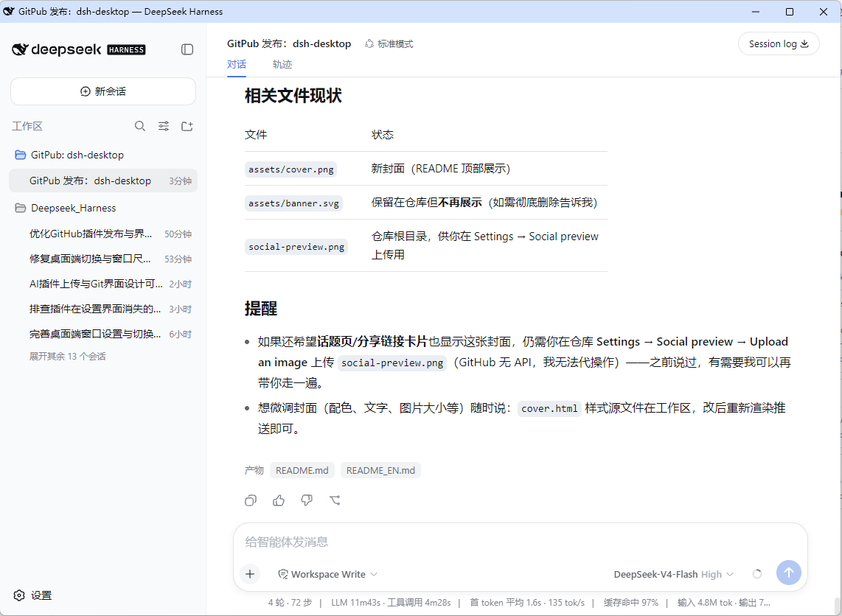Click 缓存命中 97% status entry
Image resolution: width=842 pixels, height=616 pixels.
coord(631,603)
